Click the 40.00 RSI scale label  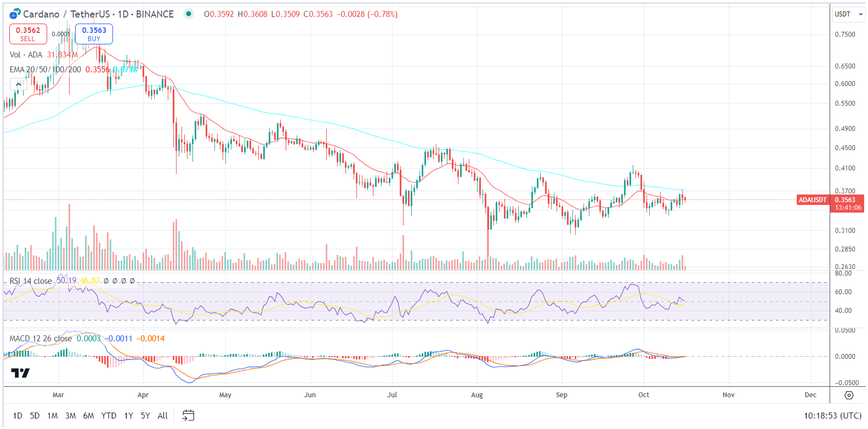pyautogui.click(x=843, y=311)
